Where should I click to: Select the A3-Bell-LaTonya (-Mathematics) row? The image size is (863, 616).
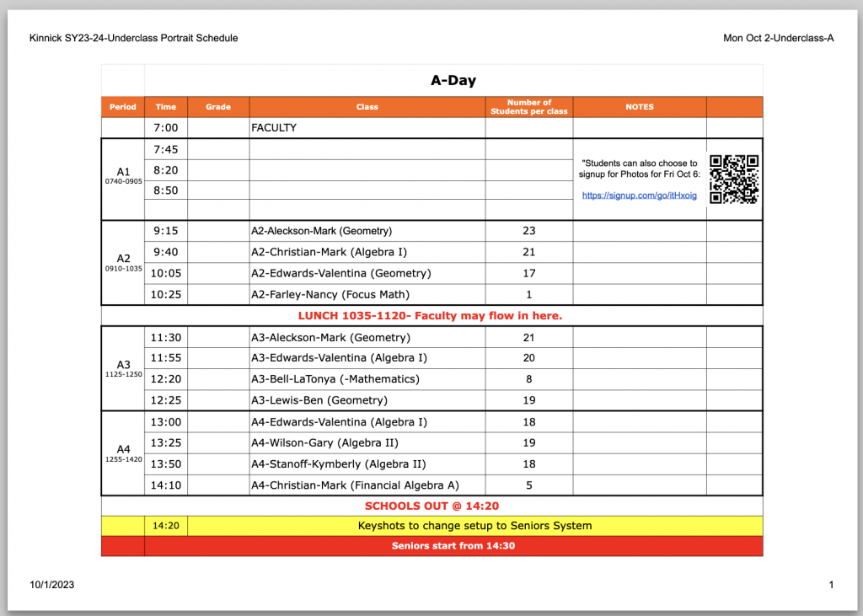[x=335, y=379]
